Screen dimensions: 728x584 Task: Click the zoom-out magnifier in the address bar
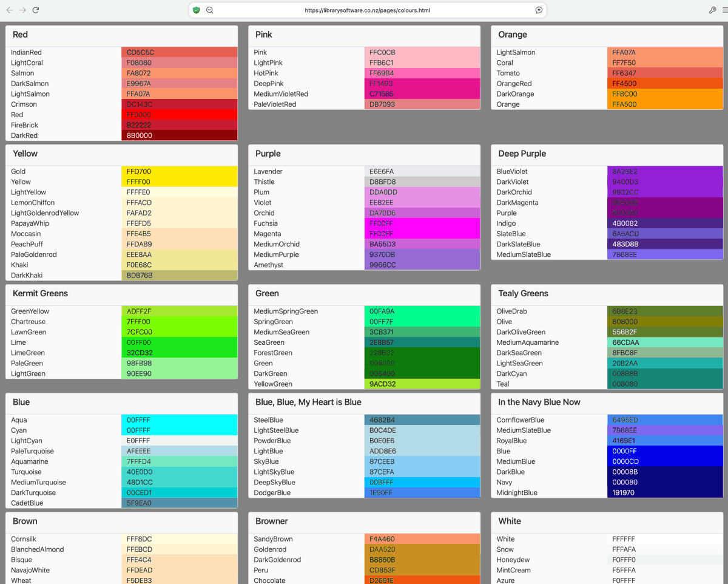[209, 10]
